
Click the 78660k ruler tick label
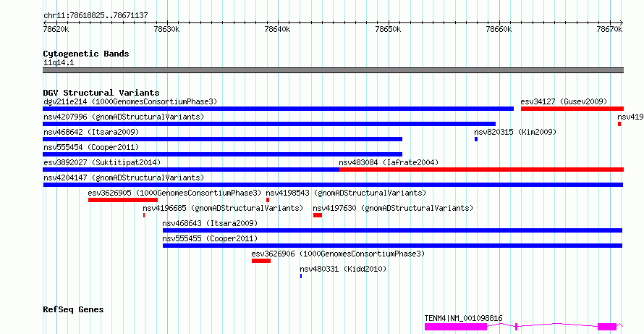click(x=499, y=29)
